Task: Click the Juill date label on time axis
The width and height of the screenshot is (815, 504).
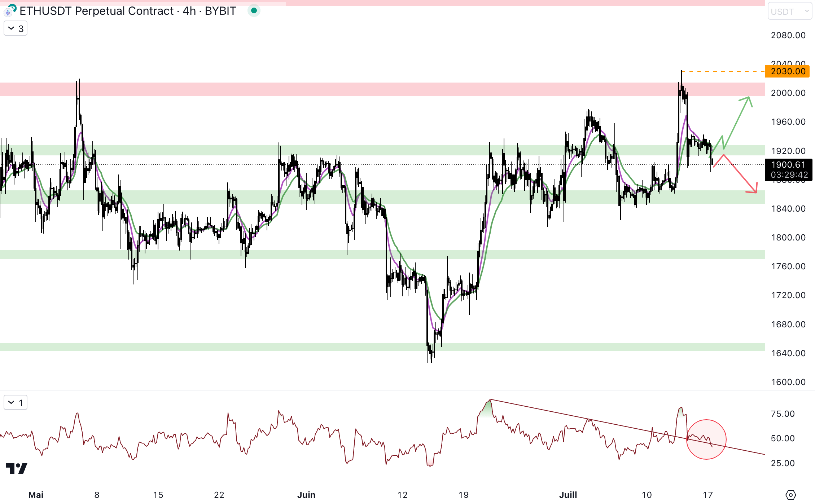Action: click(x=568, y=495)
